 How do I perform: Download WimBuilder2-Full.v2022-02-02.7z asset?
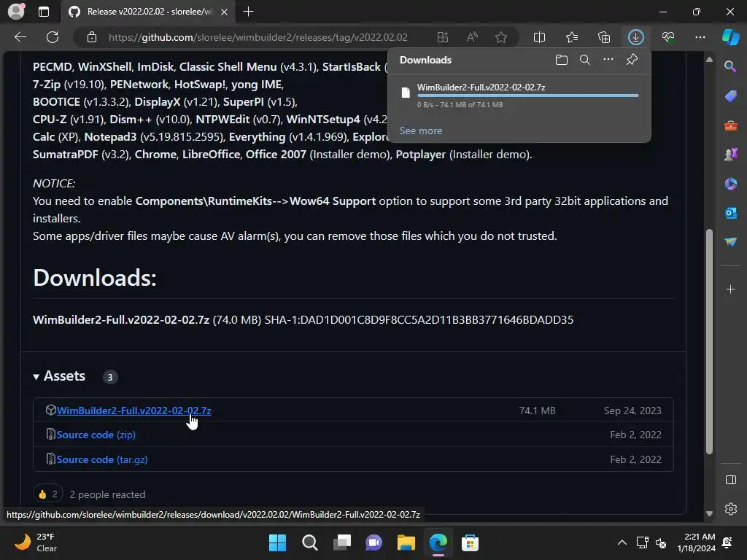point(134,411)
